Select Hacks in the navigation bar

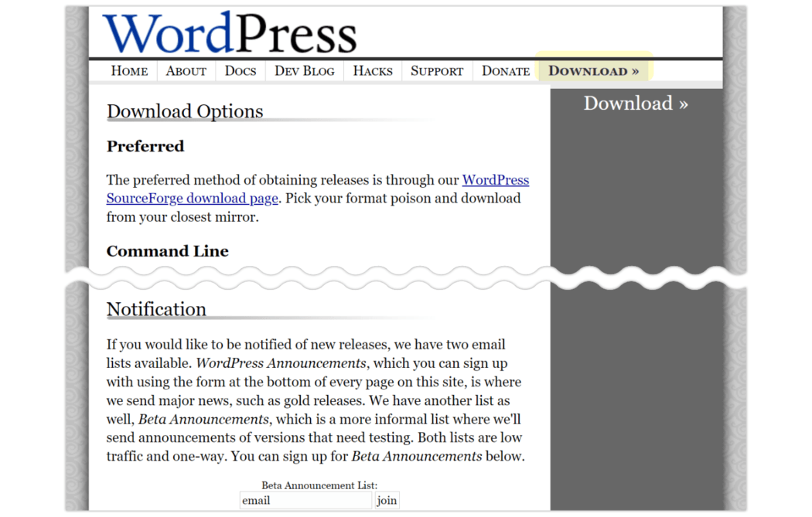click(x=372, y=71)
